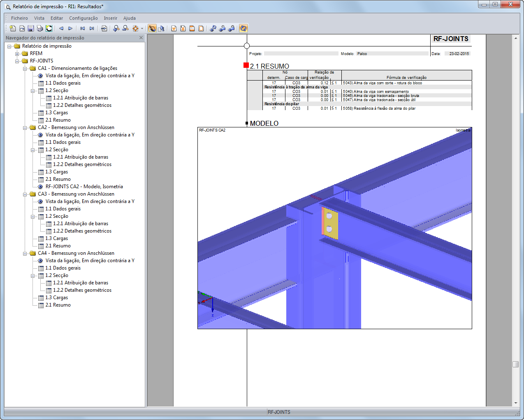Image resolution: width=524 pixels, height=420 pixels.
Task: Select 1.1 Dados gerais under CA1
Action: point(63,83)
